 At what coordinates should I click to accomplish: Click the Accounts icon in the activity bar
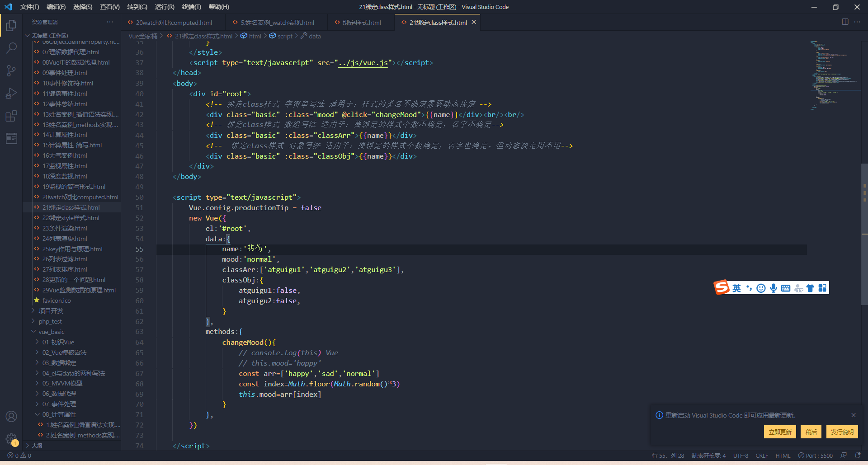tap(11, 416)
